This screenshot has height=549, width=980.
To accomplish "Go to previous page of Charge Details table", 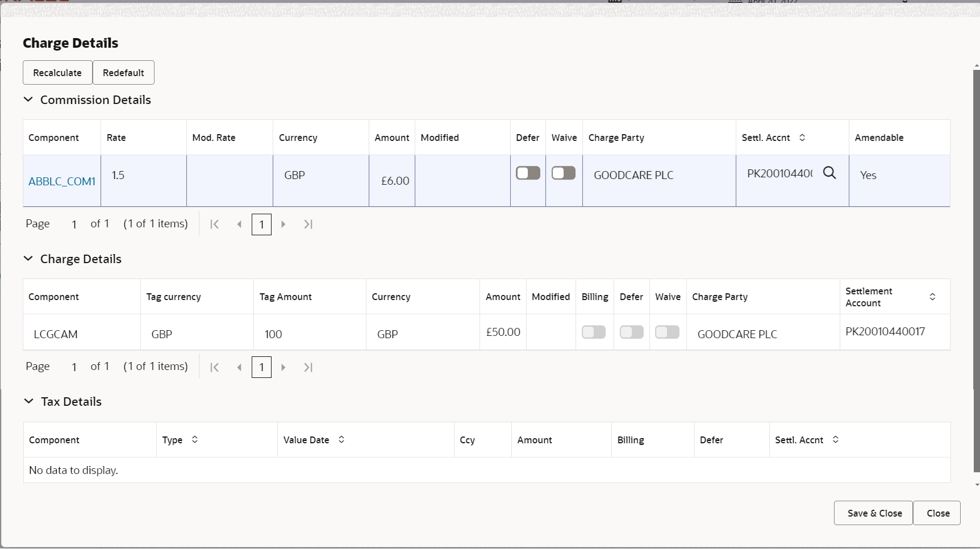I will tap(239, 367).
